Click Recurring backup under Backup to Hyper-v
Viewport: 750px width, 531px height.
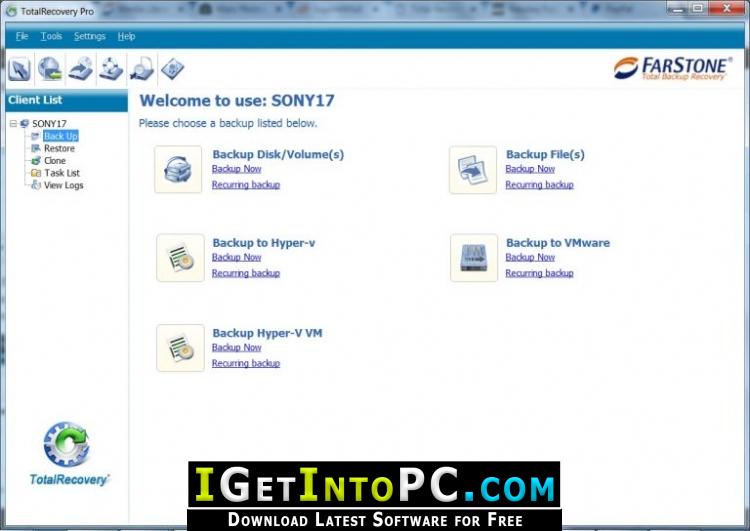point(246,273)
